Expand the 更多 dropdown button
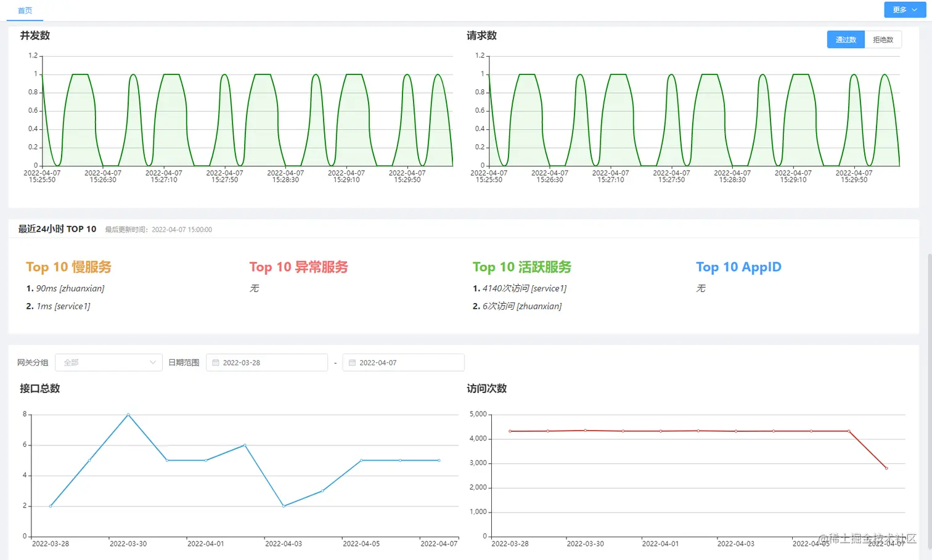This screenshot has height=560, width=932. click(905, 10)
